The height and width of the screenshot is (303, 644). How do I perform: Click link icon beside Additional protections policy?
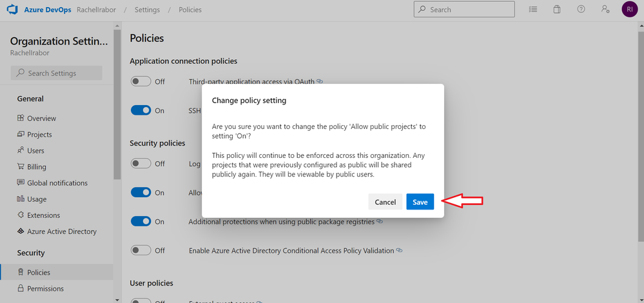pyautogui.click(x=380, y=221)
